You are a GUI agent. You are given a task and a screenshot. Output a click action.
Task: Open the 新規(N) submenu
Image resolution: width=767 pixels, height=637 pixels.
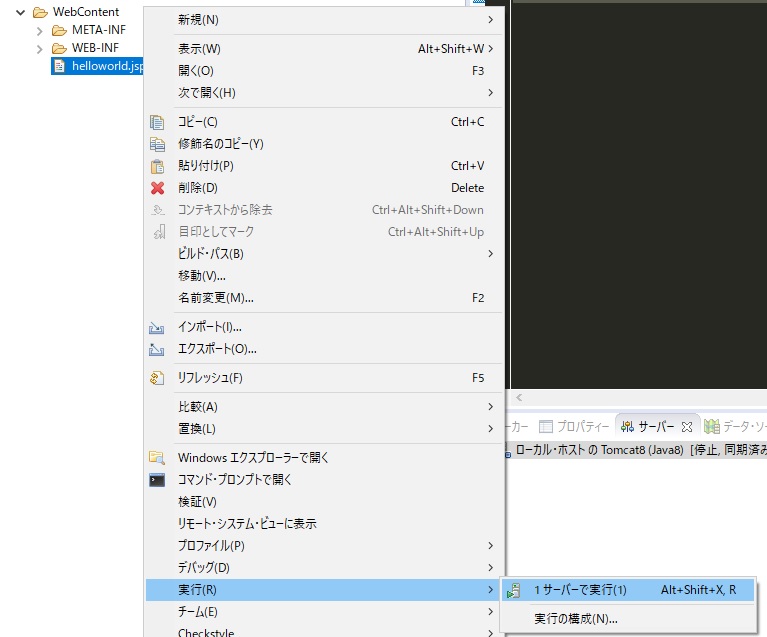[325, 20]
